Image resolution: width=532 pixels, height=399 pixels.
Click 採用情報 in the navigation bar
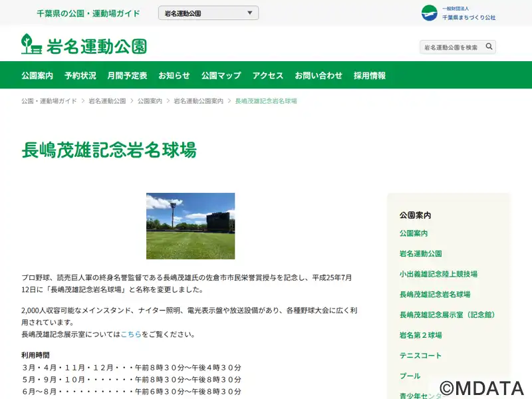370,76
